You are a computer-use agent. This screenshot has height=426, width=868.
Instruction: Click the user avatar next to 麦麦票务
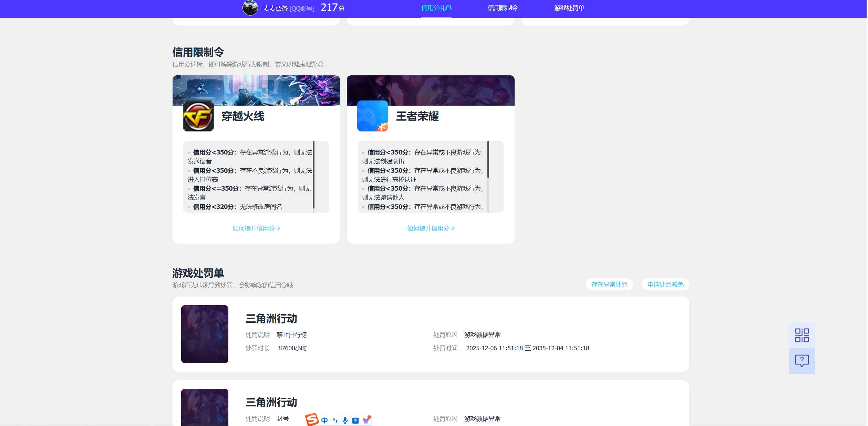(250, 8)
